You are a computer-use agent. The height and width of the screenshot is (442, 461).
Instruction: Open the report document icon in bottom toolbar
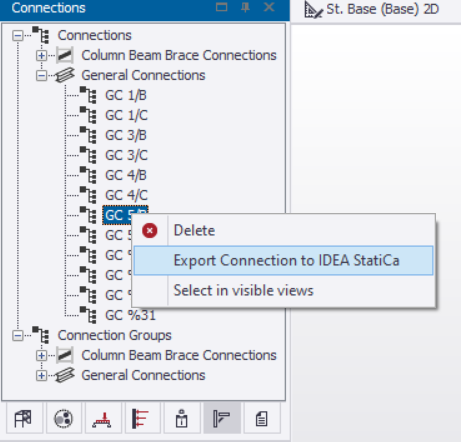pyautogui.click(x=262, y=419)
